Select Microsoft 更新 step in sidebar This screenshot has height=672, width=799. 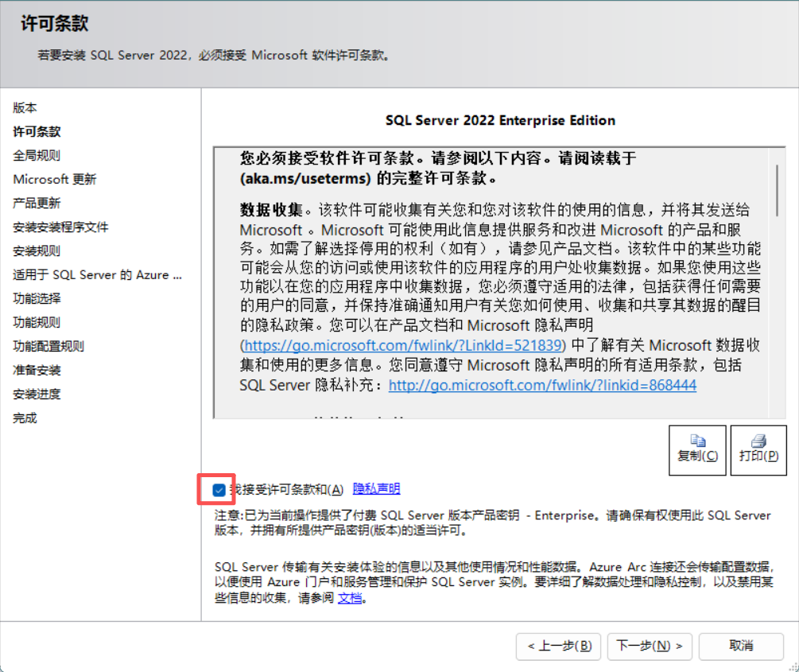[x=55, y=180]
